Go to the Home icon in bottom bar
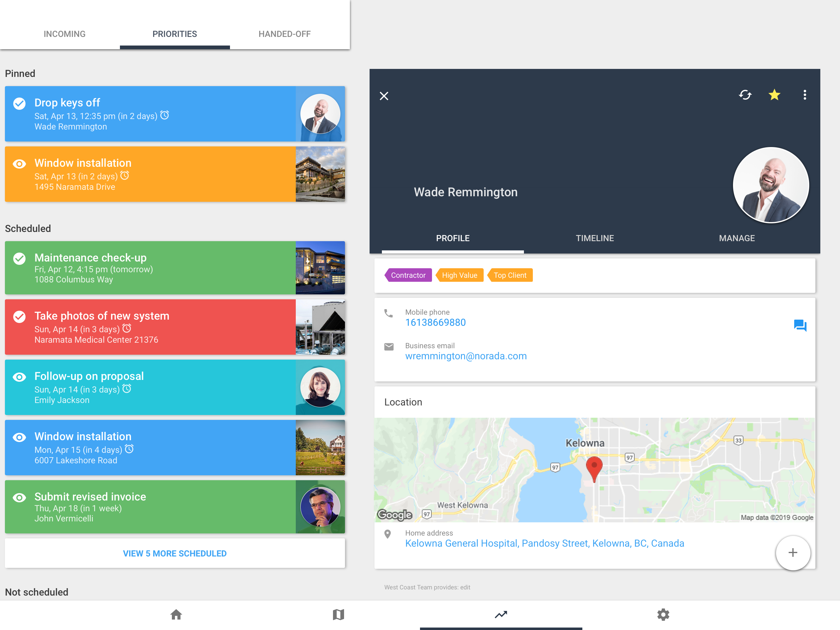The width and height of the screenshot is (840, 630). pos(176,614)
